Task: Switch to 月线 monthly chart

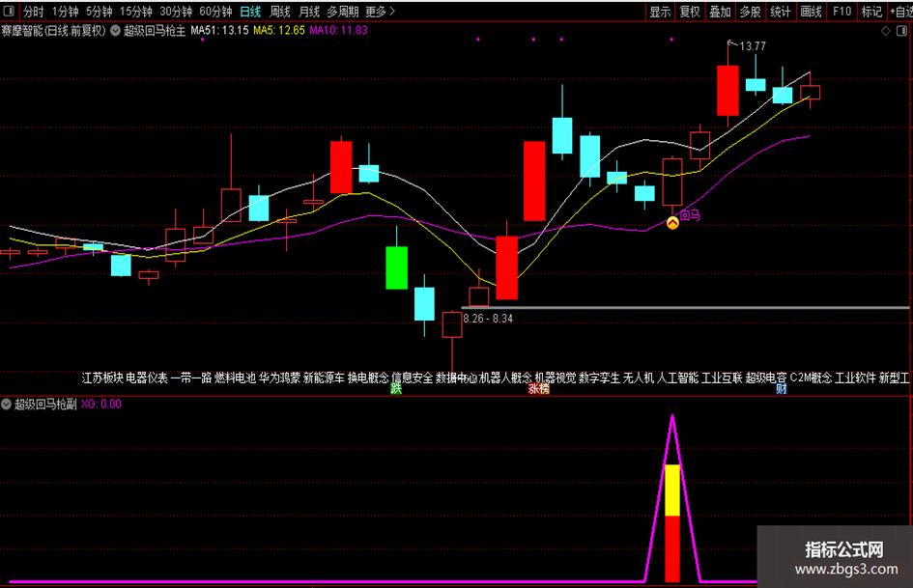Action: click(x=309, y=12)
